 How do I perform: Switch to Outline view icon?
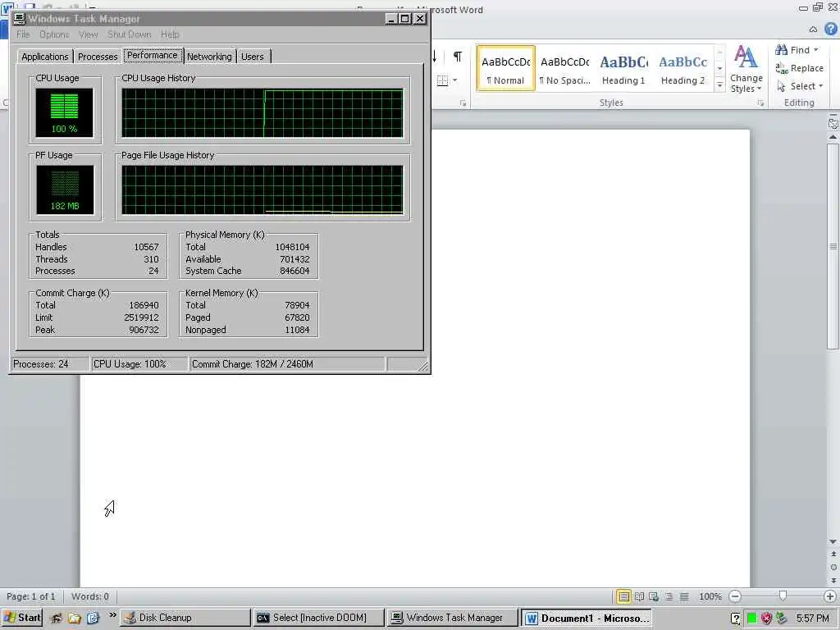click(x=669, y=596)
